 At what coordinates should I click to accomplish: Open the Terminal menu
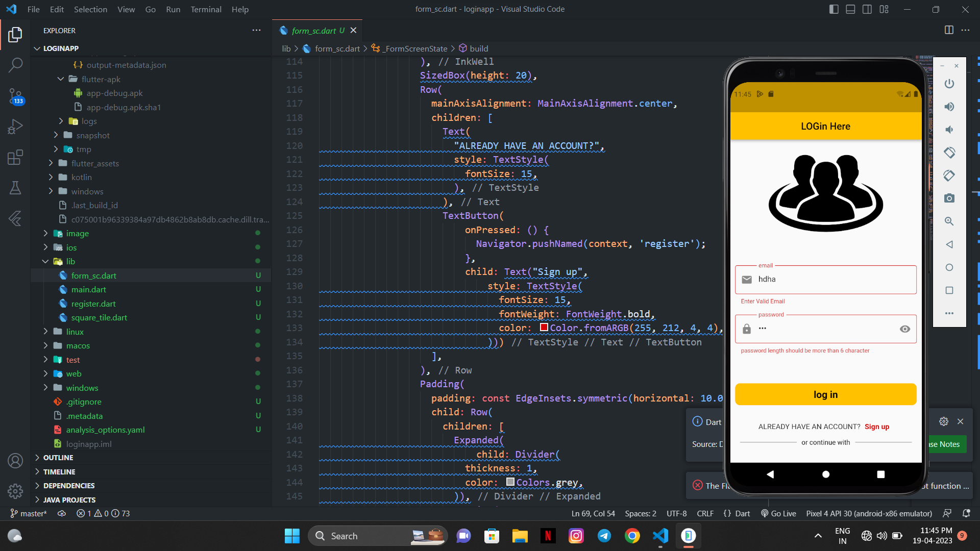tap(206, 9)
